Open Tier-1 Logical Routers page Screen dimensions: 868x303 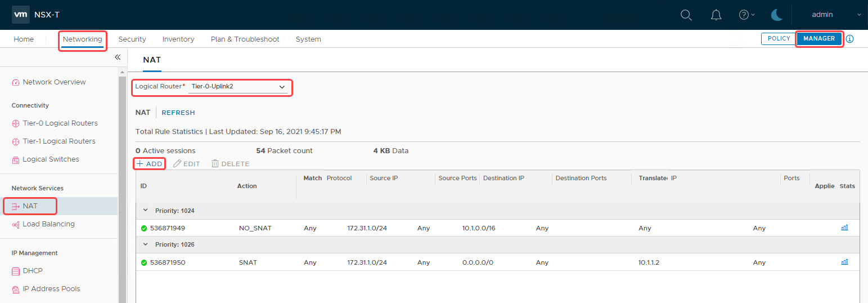point(59,141)
